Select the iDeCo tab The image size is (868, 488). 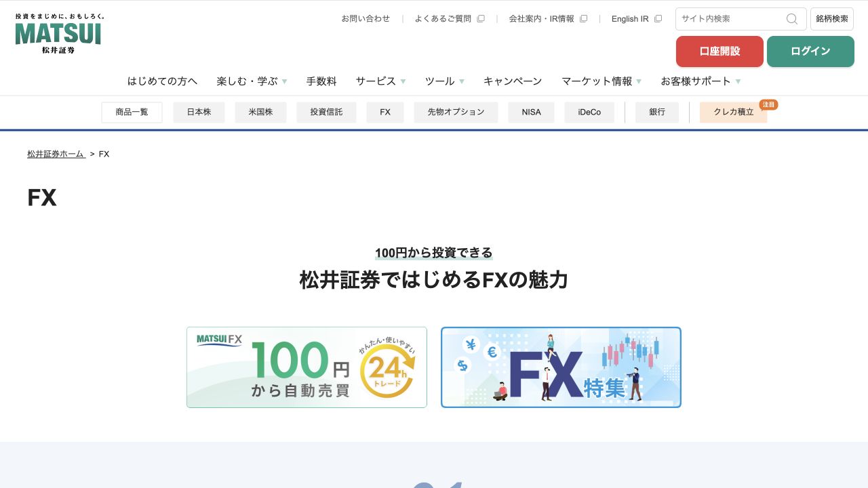pyautogui.click(x=590, y=113)
